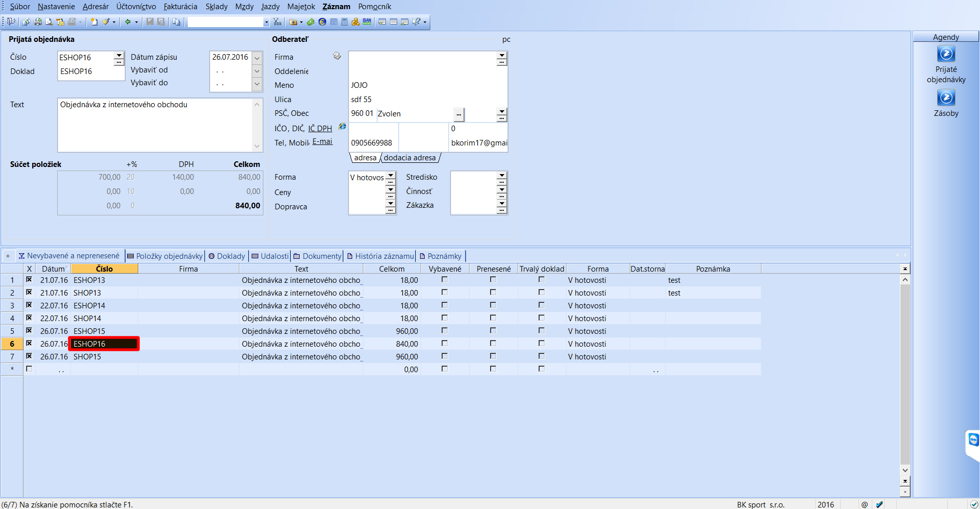Screen dimensions: 980x509
Task: Click the IČ DPH link
Action: pos(320,128)
